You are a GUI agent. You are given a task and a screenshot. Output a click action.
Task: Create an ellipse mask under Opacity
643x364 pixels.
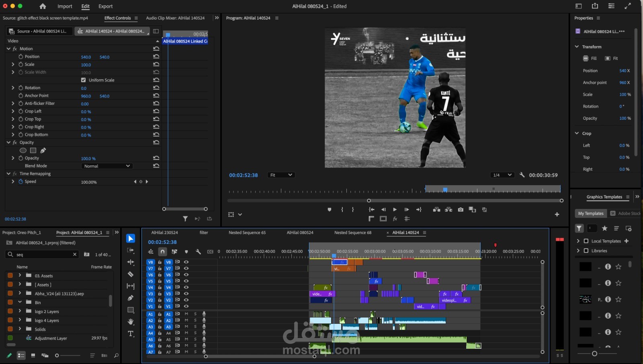[x=23, y=151]
